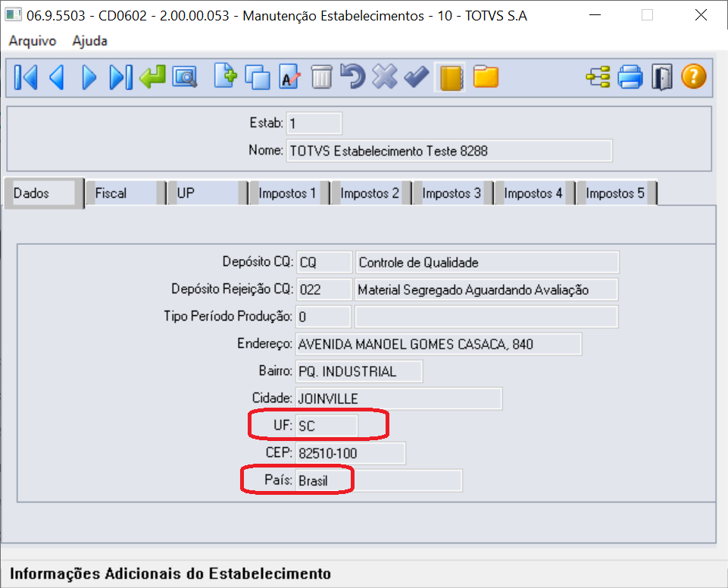Print using the printer icon

click(630, 77)
